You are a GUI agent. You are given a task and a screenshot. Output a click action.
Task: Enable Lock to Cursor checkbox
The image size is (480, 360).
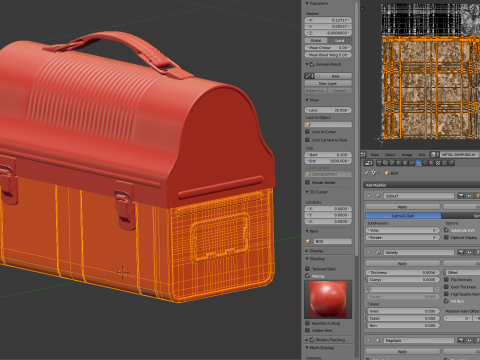[x=307, y=131]
